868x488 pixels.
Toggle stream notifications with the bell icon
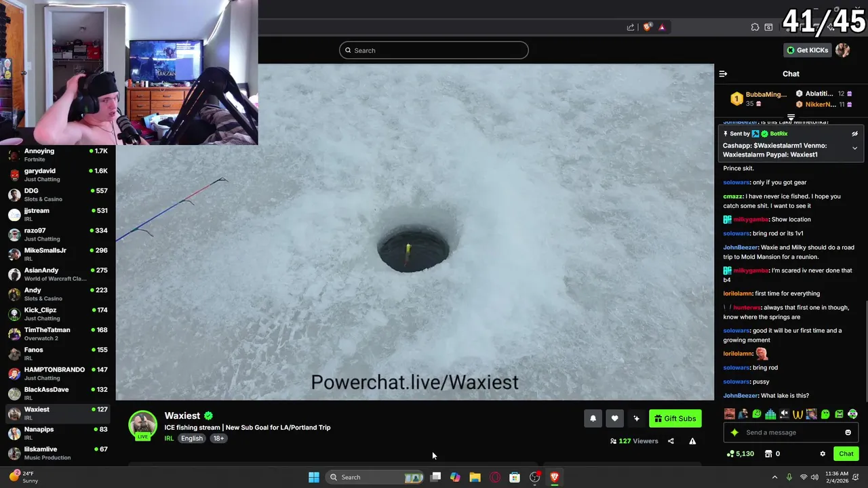593,419
